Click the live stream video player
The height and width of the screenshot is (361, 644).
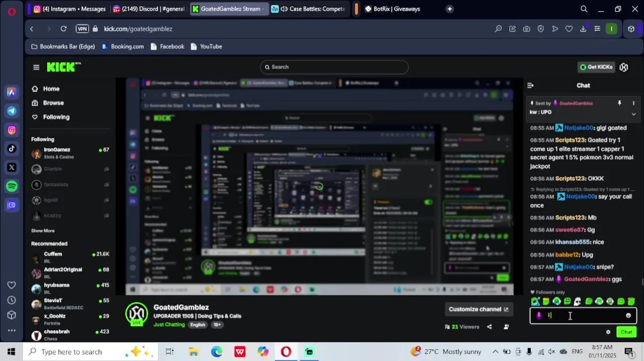point(319,187)
